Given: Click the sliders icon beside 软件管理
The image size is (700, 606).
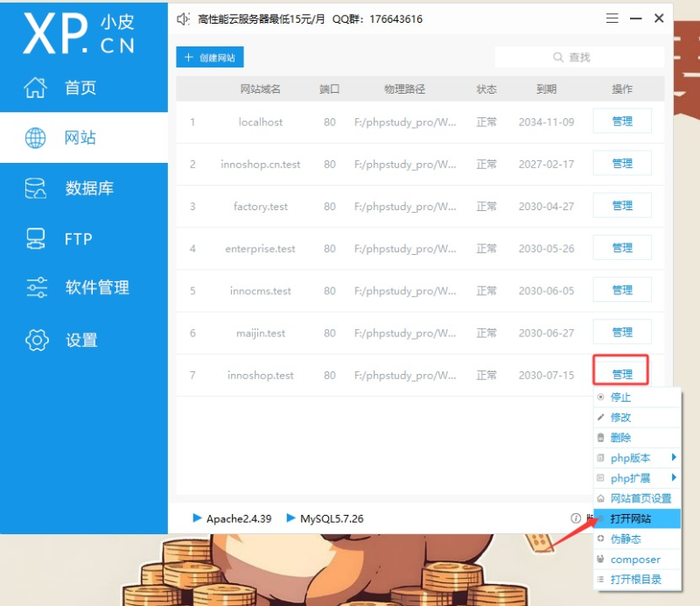Looking at the screenshot, I should point(37,287).
